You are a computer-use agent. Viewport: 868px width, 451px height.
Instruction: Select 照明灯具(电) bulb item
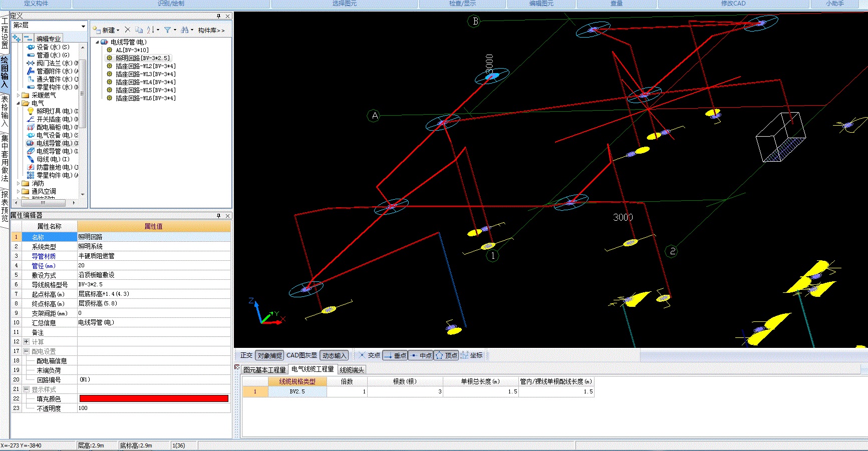pyautogui.click(x=52, y=111)
